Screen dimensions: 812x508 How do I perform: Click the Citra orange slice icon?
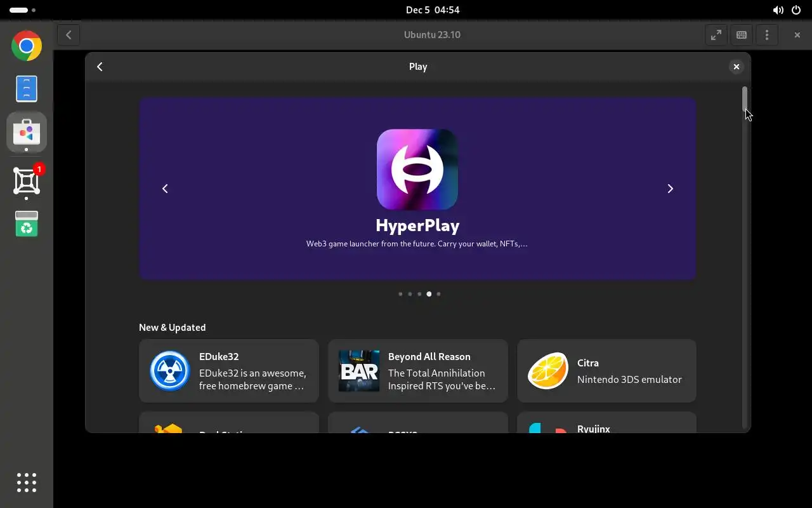[x=547, y=371]
